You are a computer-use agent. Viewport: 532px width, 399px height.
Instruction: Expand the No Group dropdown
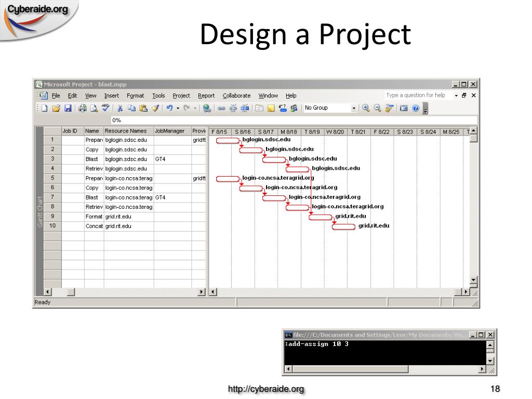[x=353, y=108]
